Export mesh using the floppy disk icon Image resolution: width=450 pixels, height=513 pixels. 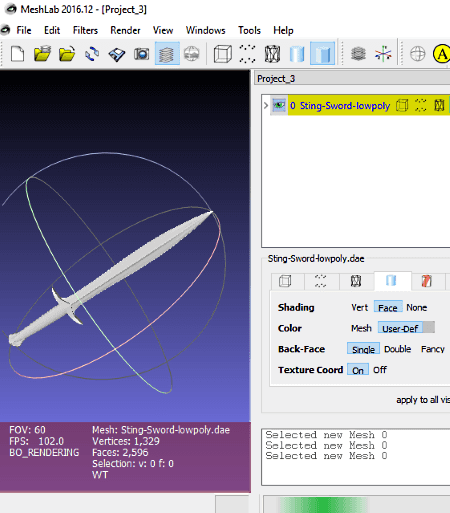(x=117, y=54)
